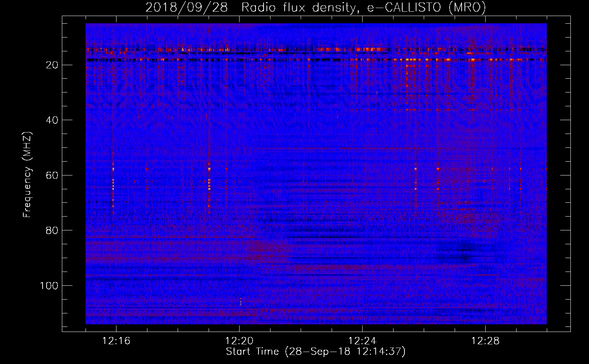Click the 40 frequency tick label
Image resolution: width=589 pixels, height=364 pixels.
pyautogui.click(x=52, y=120)
